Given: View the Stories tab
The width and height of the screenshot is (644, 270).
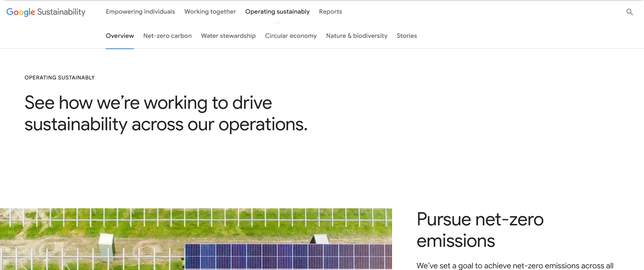Looking at the screenshot, I should (x=407, y=36).
